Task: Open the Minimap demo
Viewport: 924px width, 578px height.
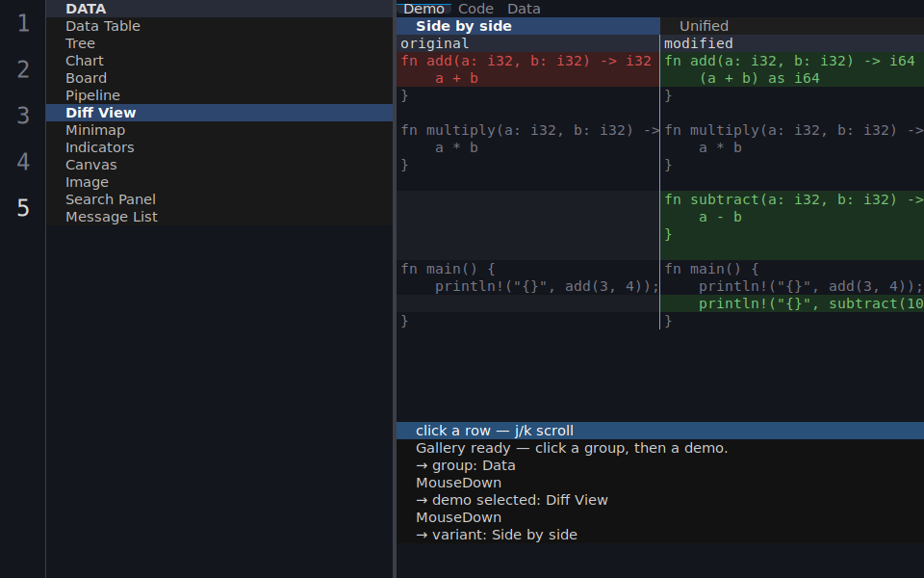Action: pyautogui.click(x=219, y=130)
